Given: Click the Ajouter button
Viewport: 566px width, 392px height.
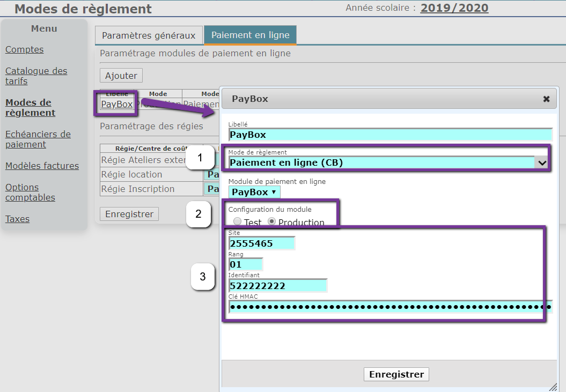Looking at the screenshot, I should pos(121,76).
